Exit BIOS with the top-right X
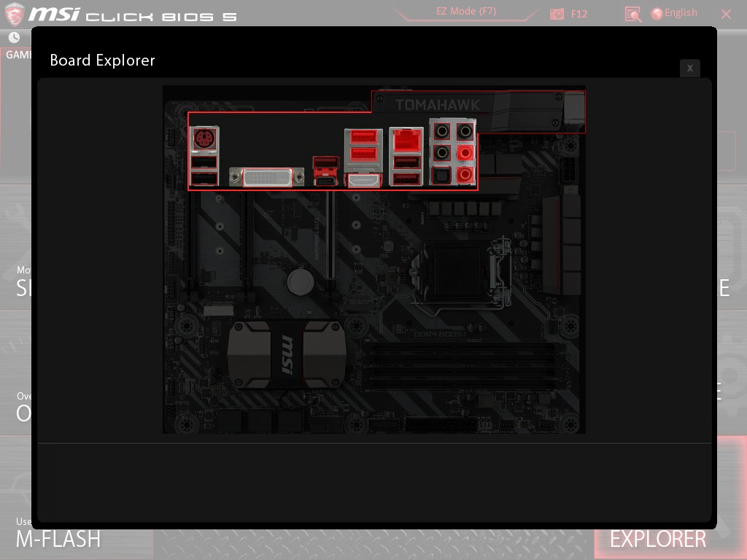This screenshot has width=747, height=560. tap(726, 14)
